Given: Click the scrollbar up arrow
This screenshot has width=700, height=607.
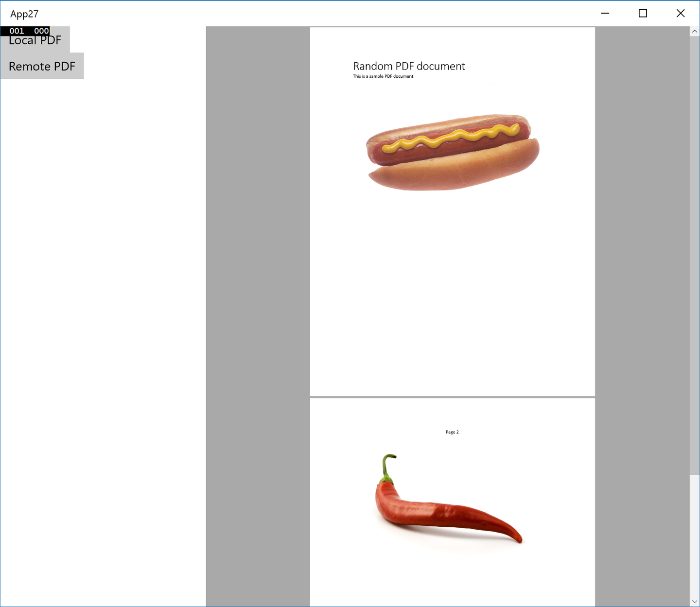Looking at the screenshot, I should 695,32.
